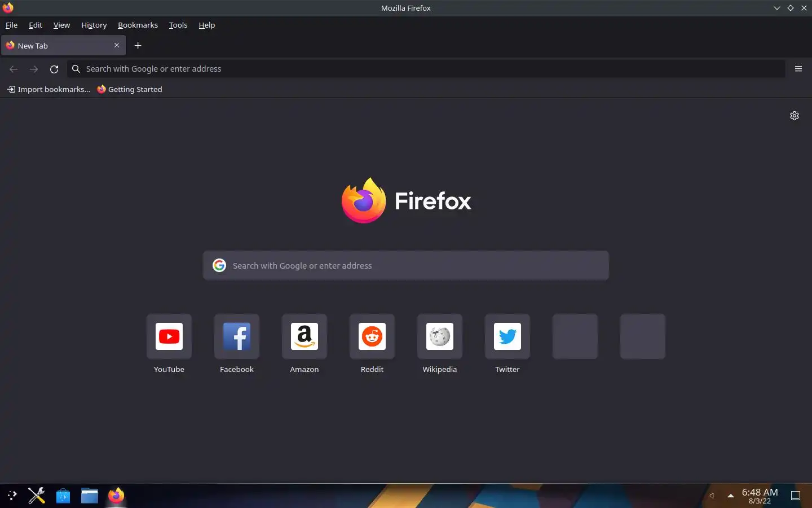Open the Twitter shortcut tile
This screenshot has height=508, width=812.
(507, 336)
